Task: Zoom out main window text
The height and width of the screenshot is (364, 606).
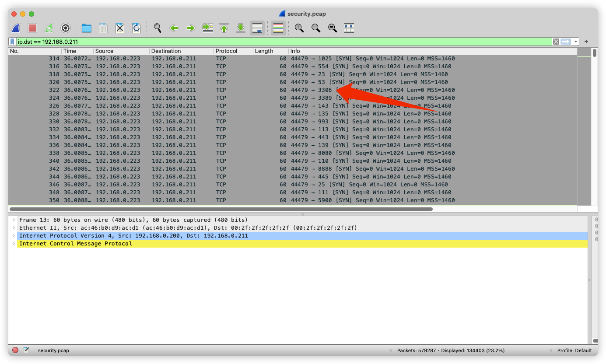Action: click(316, 28)
